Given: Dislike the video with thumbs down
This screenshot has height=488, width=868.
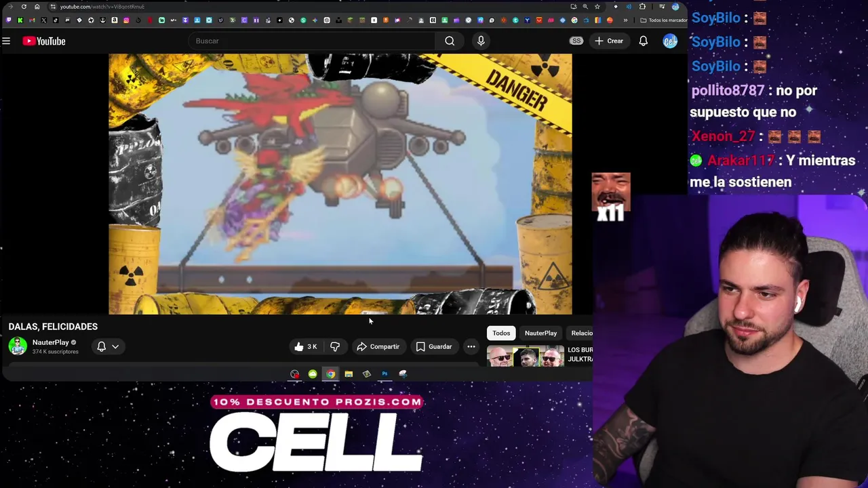Looking at the screenshot, I should click(335, 346).
